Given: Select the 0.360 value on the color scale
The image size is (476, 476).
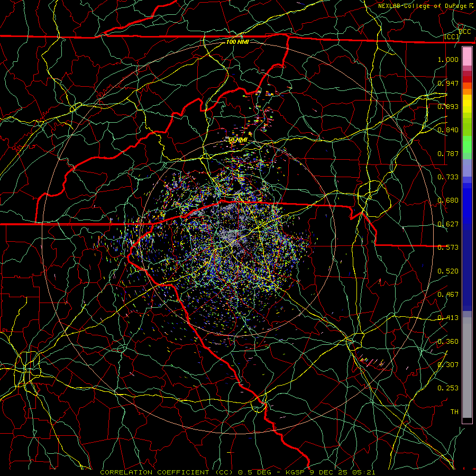Looking at the screenshot, I should coord(448,342).
